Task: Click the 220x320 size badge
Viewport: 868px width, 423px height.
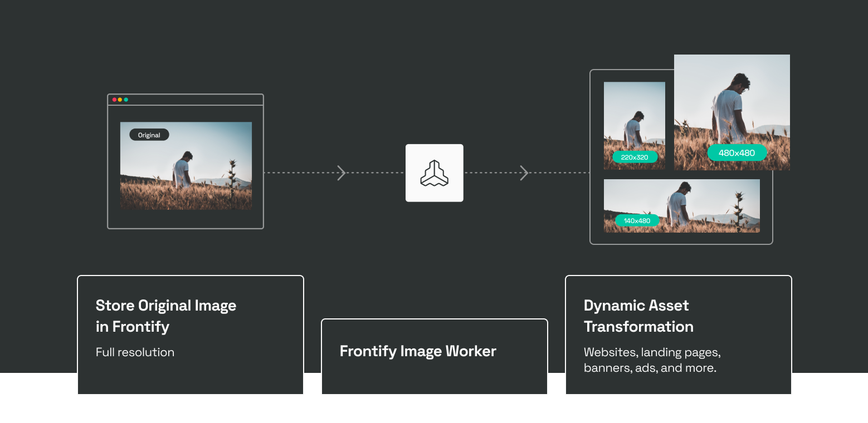Action: click(635, 158)
